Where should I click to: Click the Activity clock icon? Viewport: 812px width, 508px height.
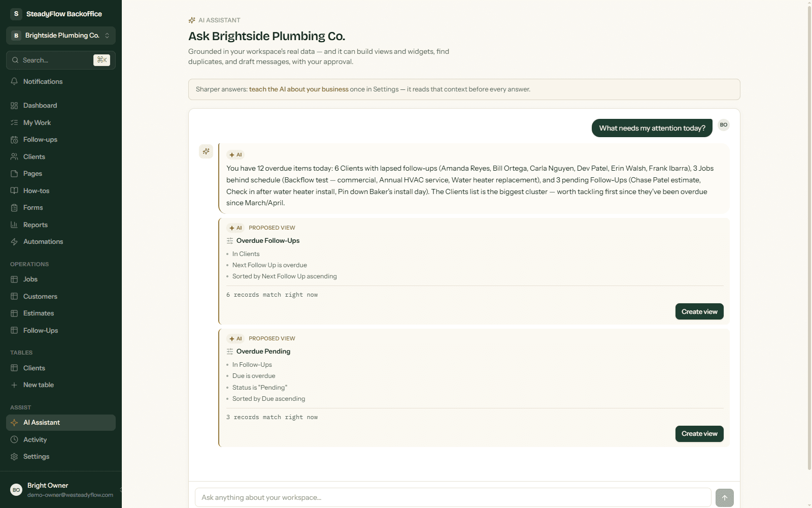pos(14,439)
